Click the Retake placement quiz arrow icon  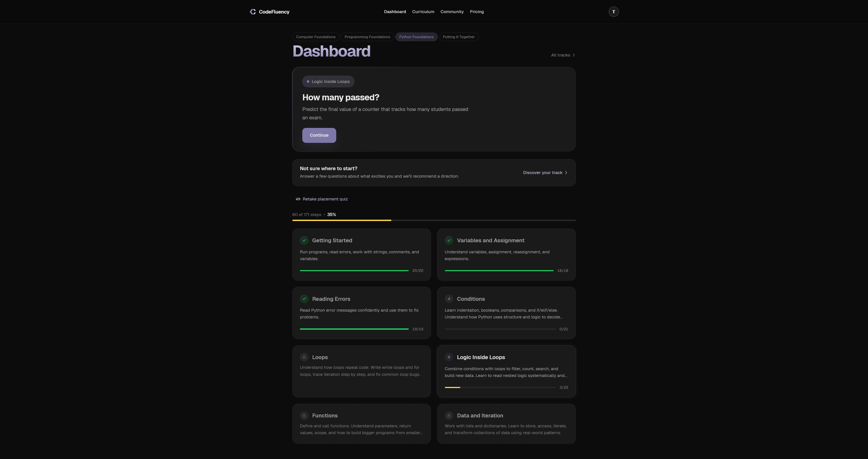pos(298,199)
